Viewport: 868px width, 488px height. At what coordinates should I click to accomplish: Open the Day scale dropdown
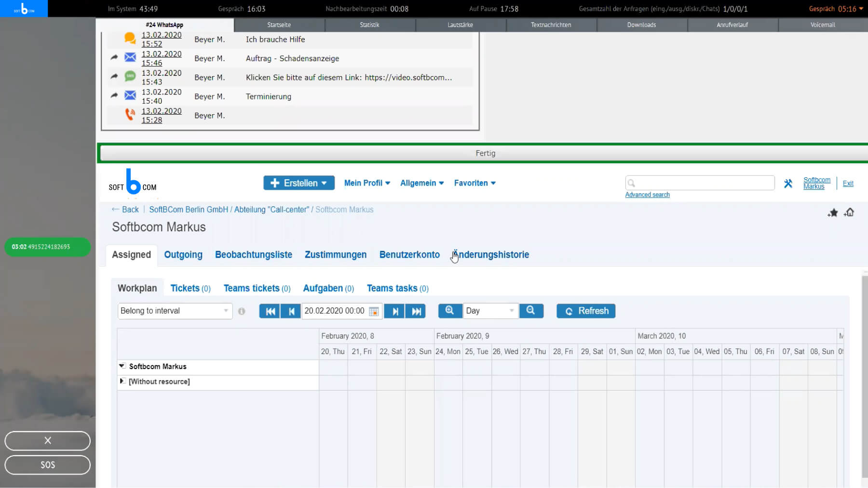pos(490,311)
